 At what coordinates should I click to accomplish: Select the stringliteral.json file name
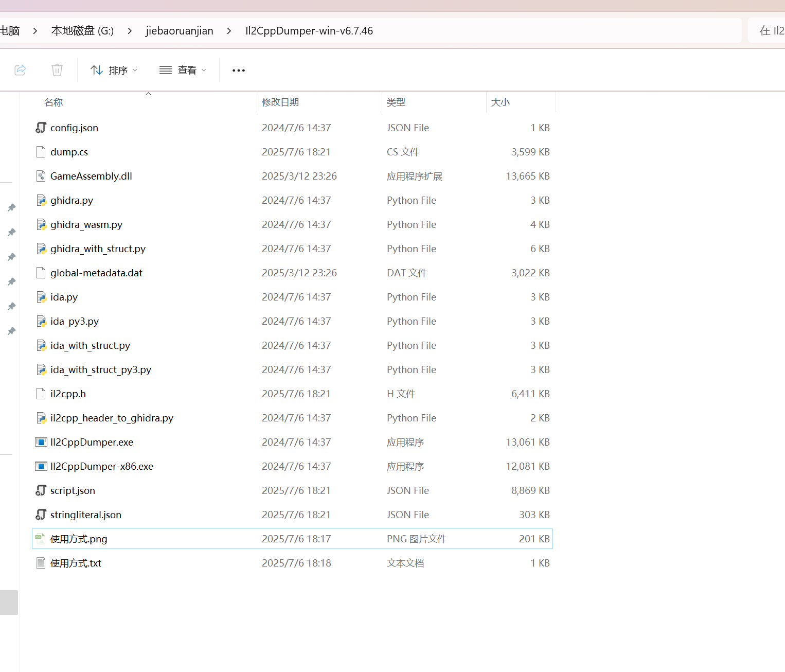pyautogui.click(x=86, y=515)
